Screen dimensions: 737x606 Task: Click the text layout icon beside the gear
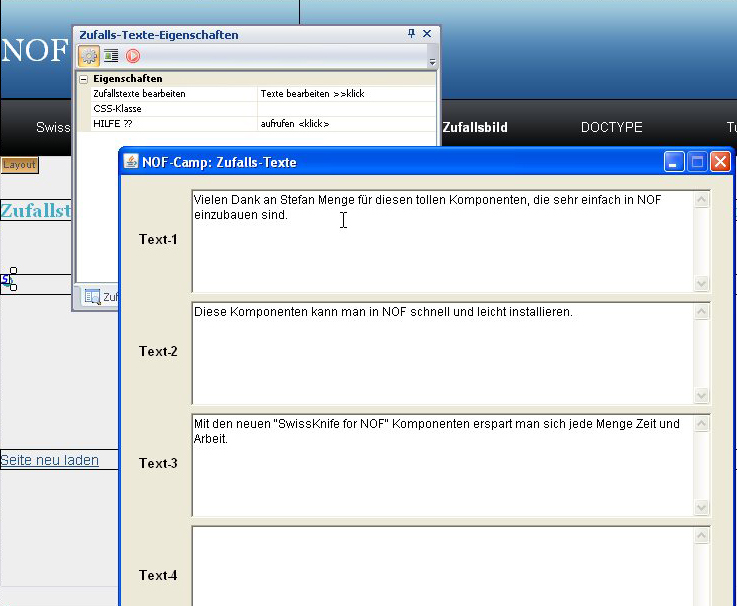click(x=111, y=56)
